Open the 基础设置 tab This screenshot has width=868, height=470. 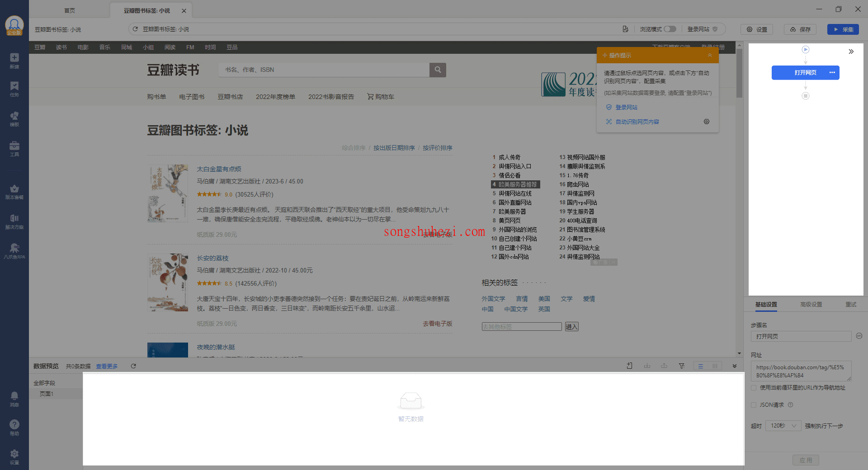pyautogui.click(x=766, y=305)
